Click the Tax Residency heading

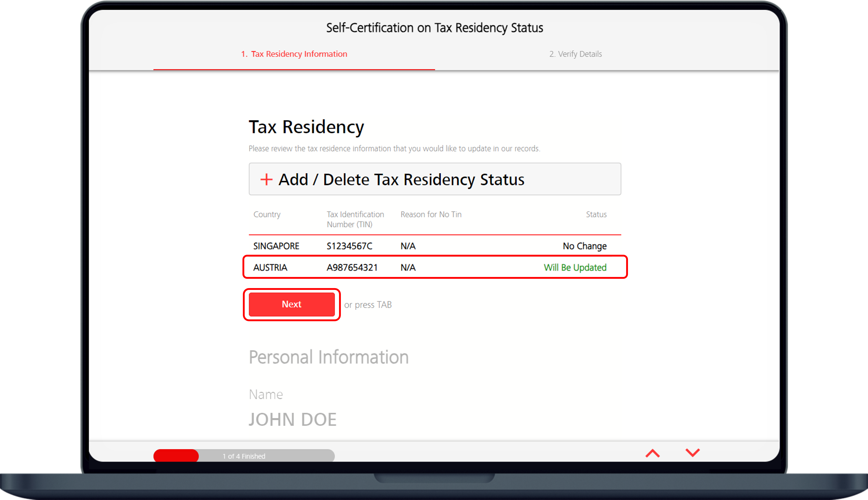point(306,127)
